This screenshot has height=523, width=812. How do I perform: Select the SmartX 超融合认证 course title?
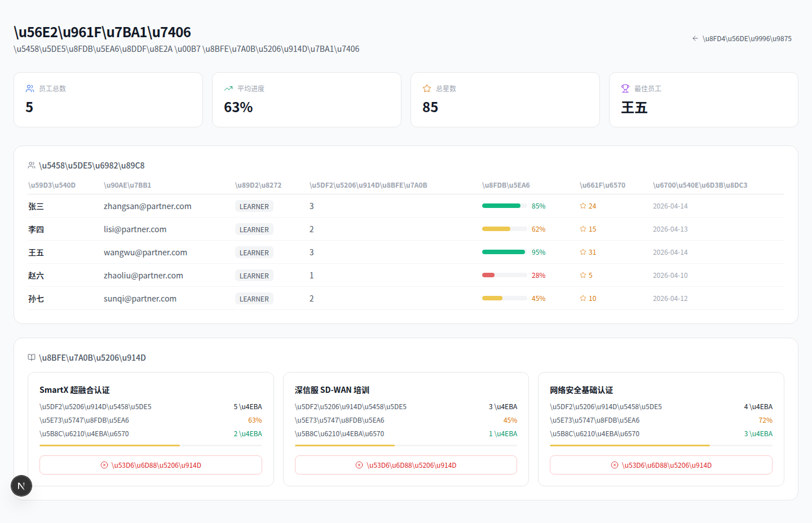[x=74, y=390]
